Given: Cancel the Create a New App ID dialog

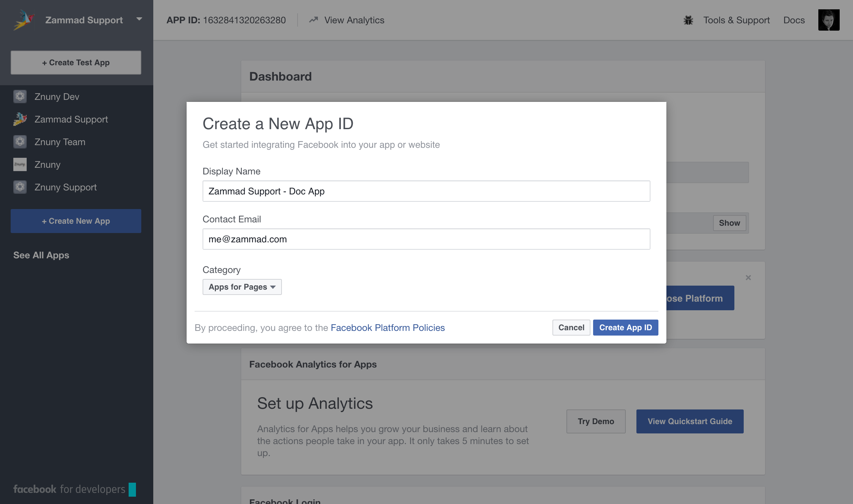Looking at the screenshot, I should 571,327.
